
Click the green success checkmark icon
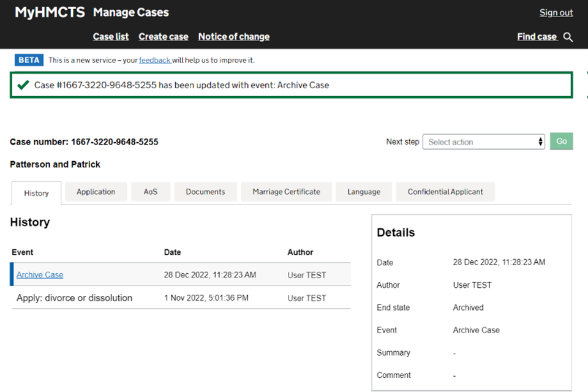point(23,85)
